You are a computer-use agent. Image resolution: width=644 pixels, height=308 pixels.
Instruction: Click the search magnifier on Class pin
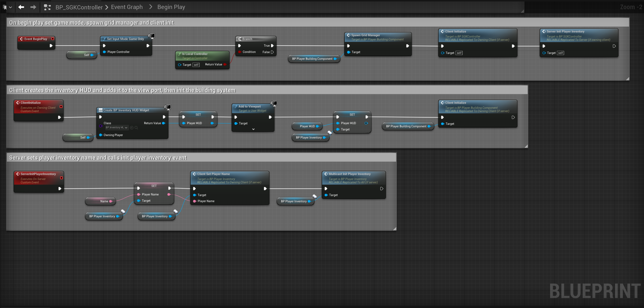pyautogui.click(x=136, y=128)
